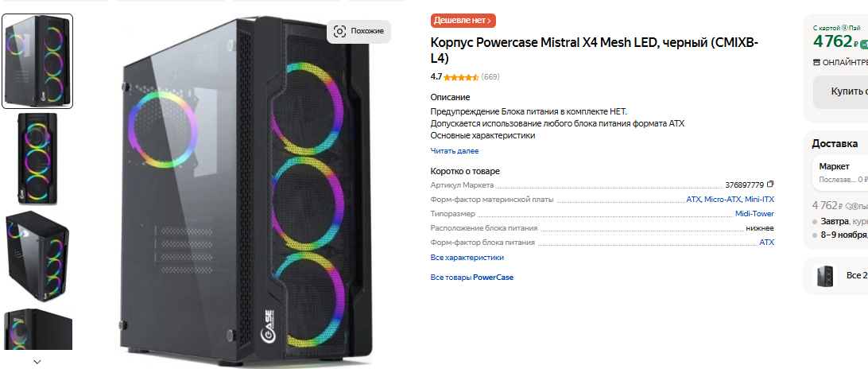Select the first front-view thumbnail
The height and width of the screenshot is (369, 868).
pyautogui.click(x=37, y=61)
